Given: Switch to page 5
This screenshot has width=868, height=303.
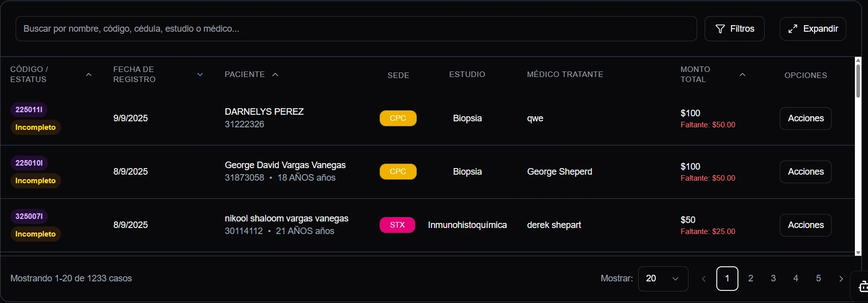Looking at the screenshot, I should click(818, 278).
